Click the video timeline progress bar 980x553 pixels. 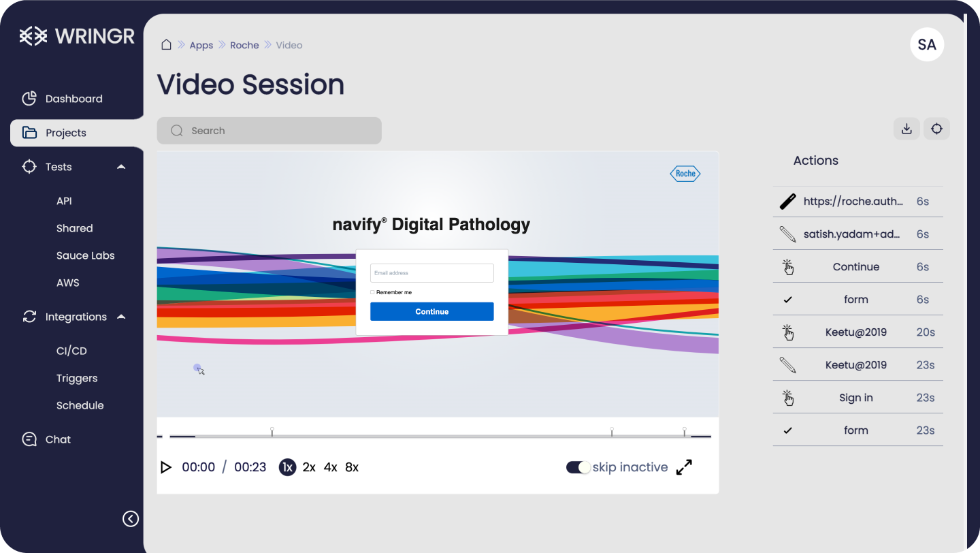tap(440, 436)
